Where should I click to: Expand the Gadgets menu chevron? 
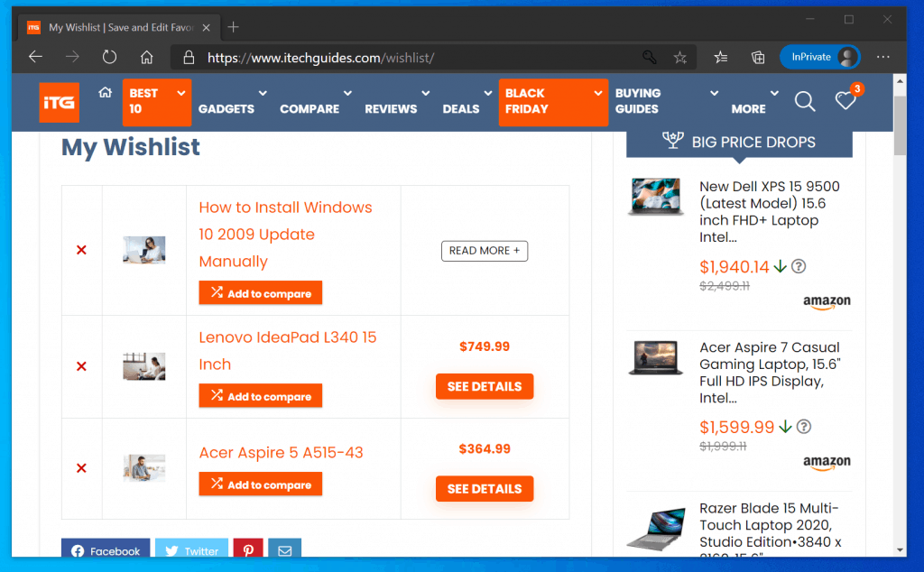263,93
